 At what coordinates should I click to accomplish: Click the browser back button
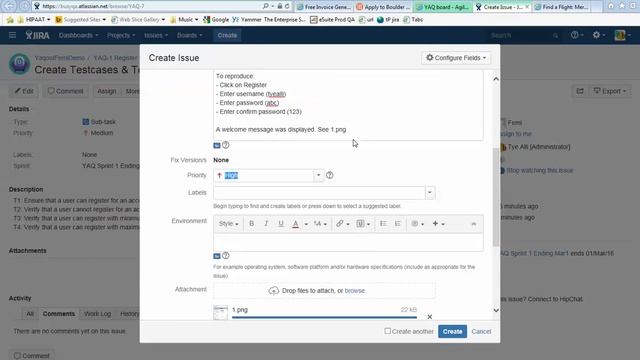[x=10, y=6]
